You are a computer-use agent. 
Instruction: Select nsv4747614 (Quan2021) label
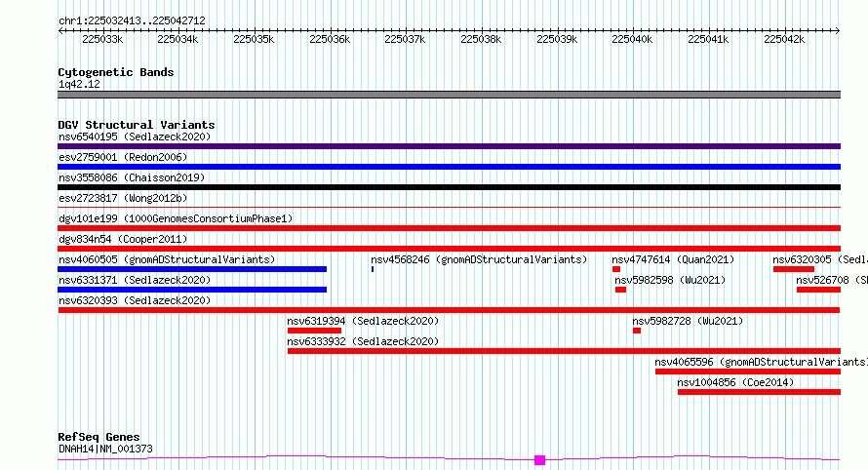coord(673,259)
